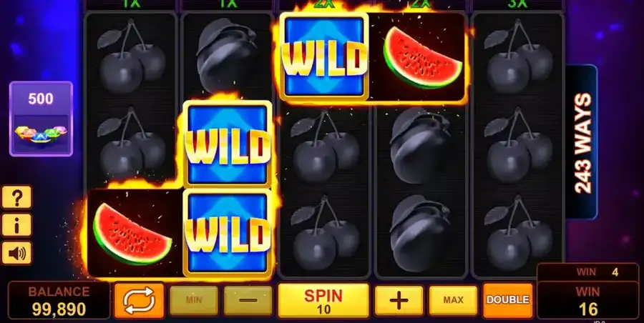This screenshot has height=323, width=644.
Task: Toggle autoplay with the circular arrows button
Action: 139,300
